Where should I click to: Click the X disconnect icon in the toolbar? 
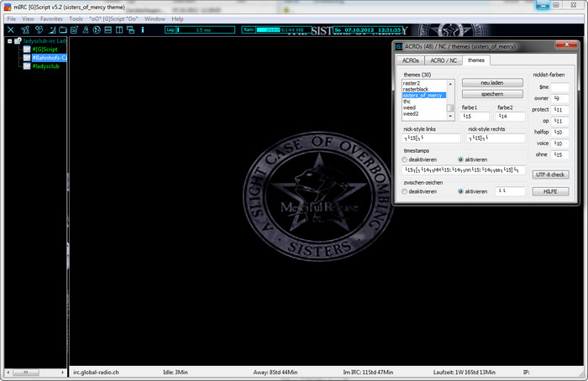pyautogui.click(x=11, y=29)
